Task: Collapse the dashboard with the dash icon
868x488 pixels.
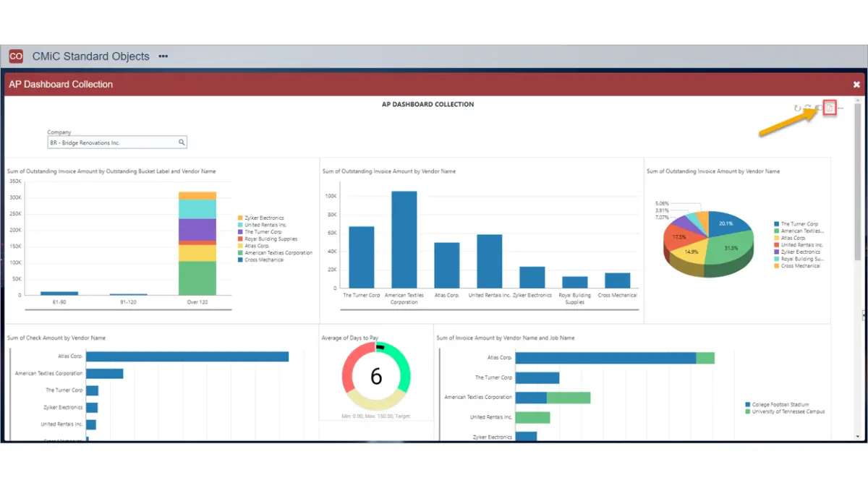Action: point(841,108)
